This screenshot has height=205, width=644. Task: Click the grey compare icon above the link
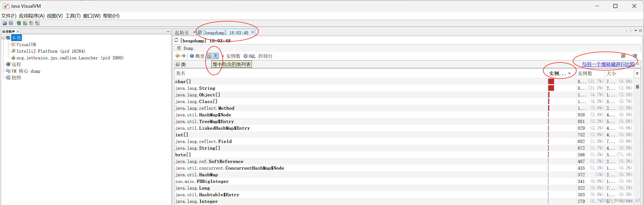coord(623,56)
